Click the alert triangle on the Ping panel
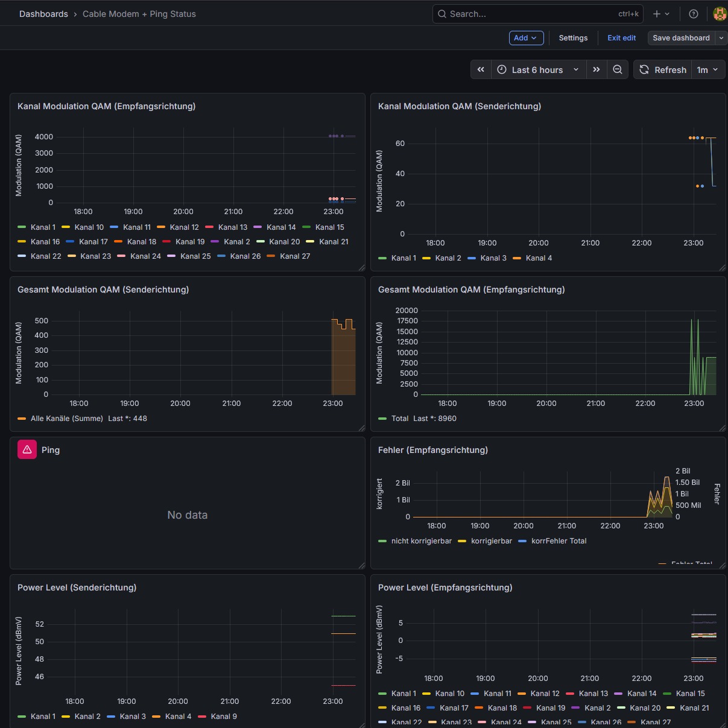The width and height of the screenshot is (728, 728). tap(27, 449)
